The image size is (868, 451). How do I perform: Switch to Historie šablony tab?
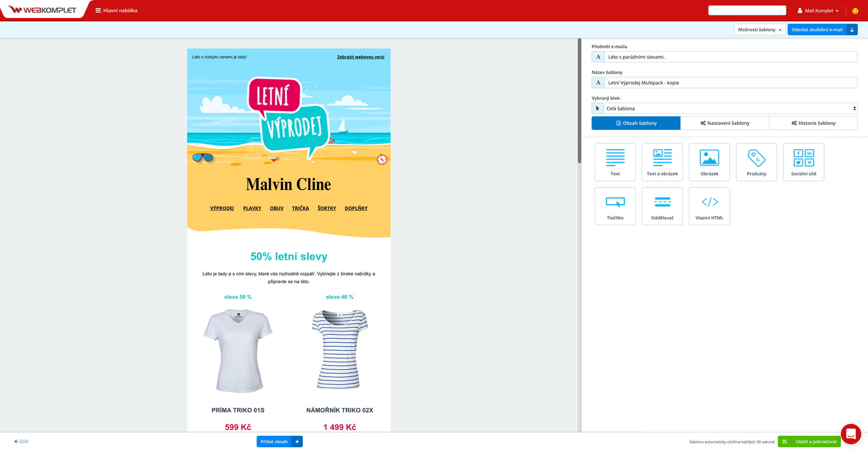coord(813,123)
